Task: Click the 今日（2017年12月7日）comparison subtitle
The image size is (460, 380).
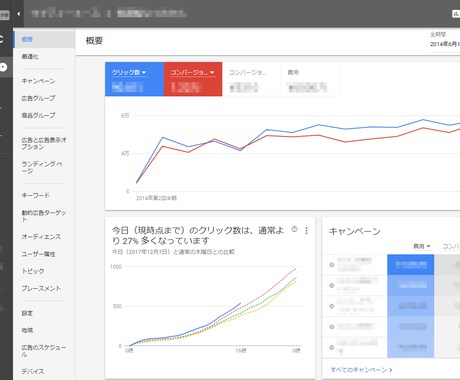Action: [173, 252]
